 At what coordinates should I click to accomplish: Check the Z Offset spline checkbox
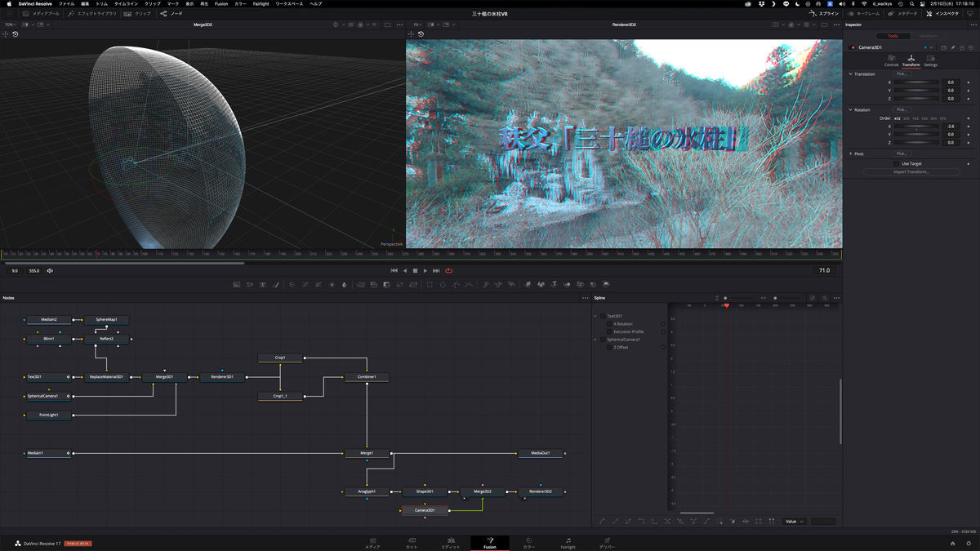[609, 348]
